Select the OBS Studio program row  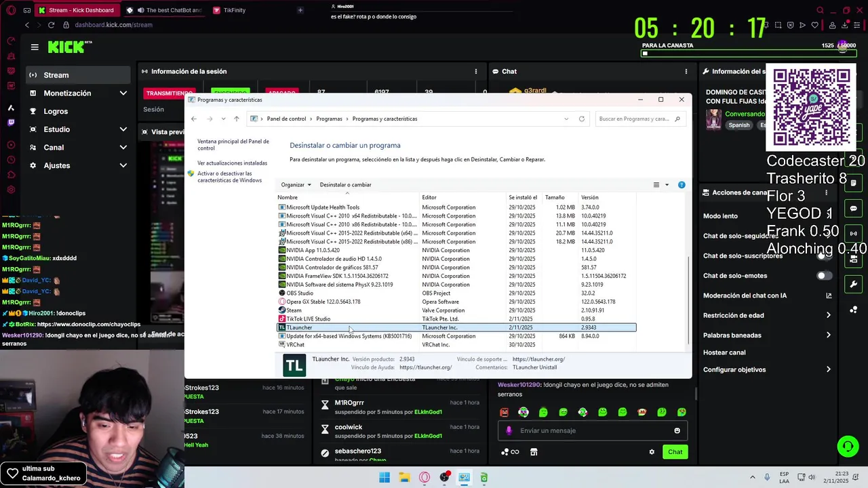coord(456,293)
